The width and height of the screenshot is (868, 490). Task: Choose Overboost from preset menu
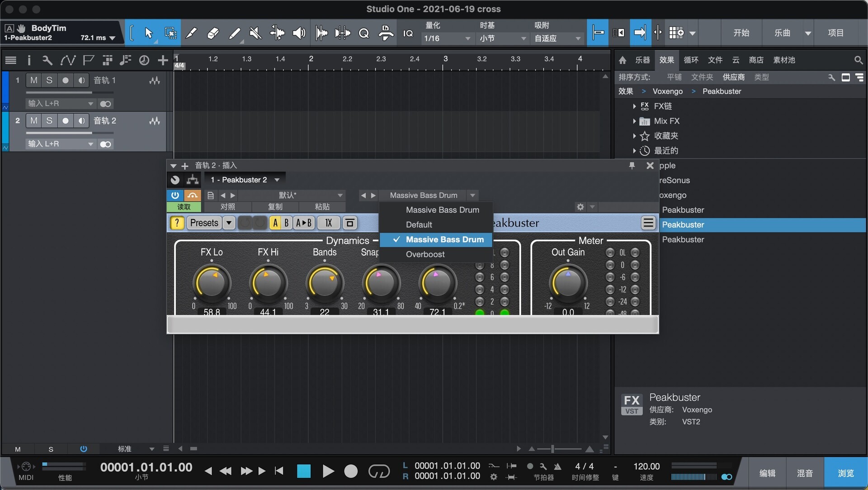pyautogui.click(x=425, y=254)
